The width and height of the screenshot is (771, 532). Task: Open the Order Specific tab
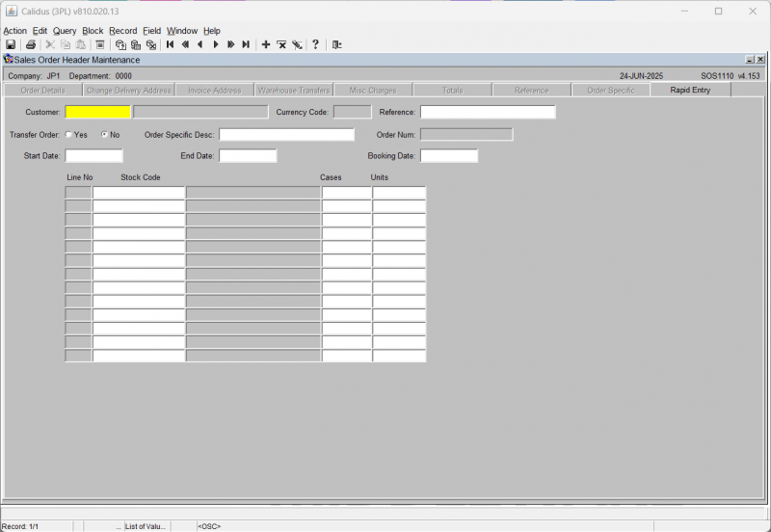tap(611, 91)
